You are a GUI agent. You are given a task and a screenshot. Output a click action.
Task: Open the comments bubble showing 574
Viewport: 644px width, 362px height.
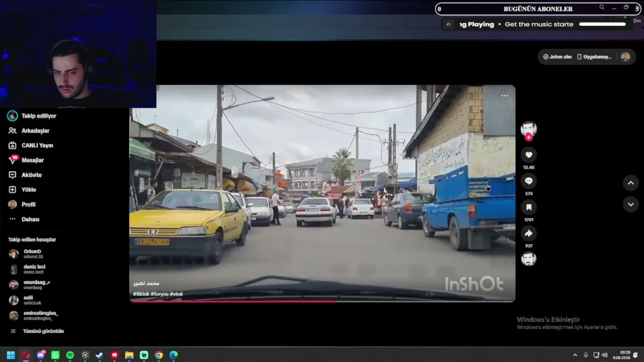point(528,181)
